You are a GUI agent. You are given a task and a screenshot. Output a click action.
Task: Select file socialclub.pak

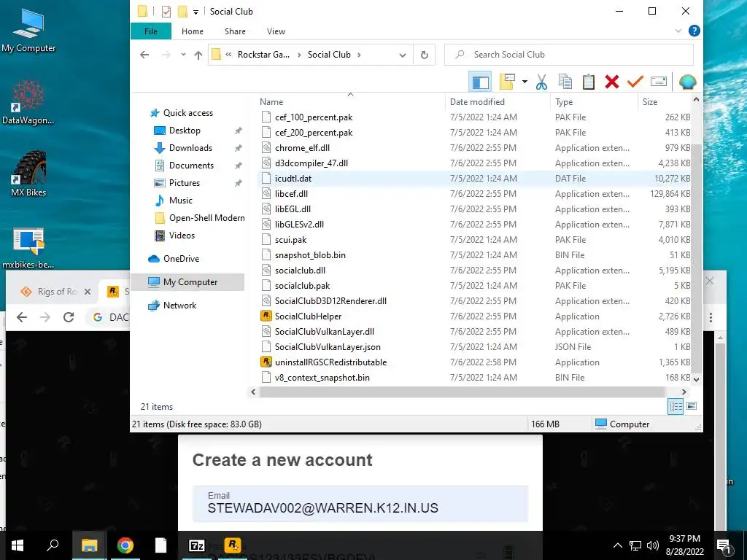(x=302, y=286)
